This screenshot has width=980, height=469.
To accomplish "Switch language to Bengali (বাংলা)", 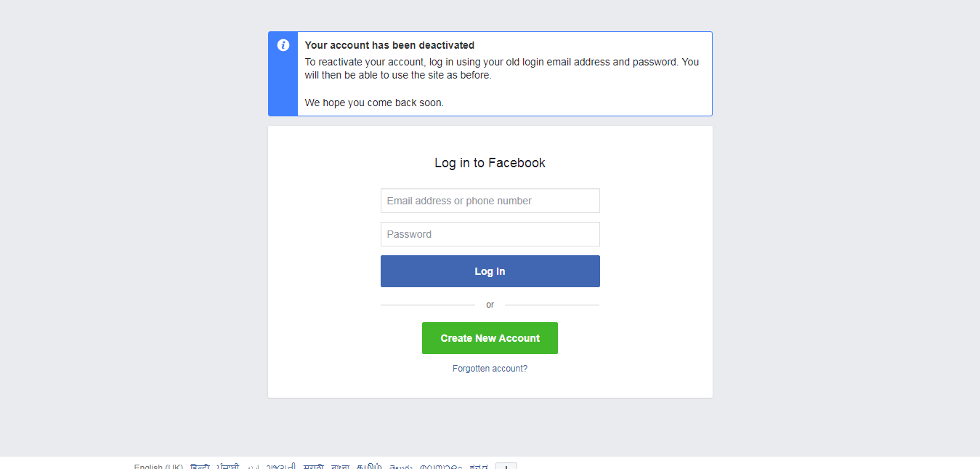I will (x=340, y=466).
